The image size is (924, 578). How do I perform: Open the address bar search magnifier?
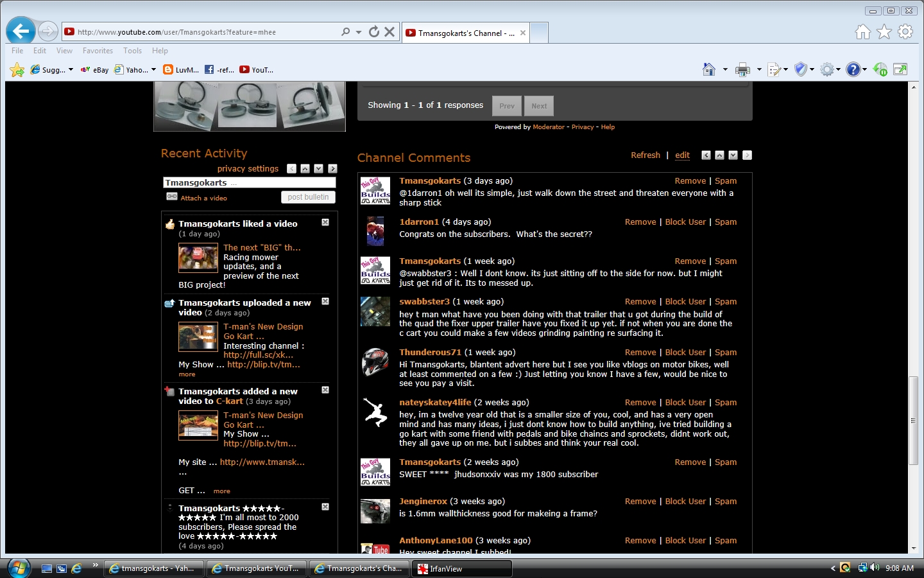[x=346, y=31]
